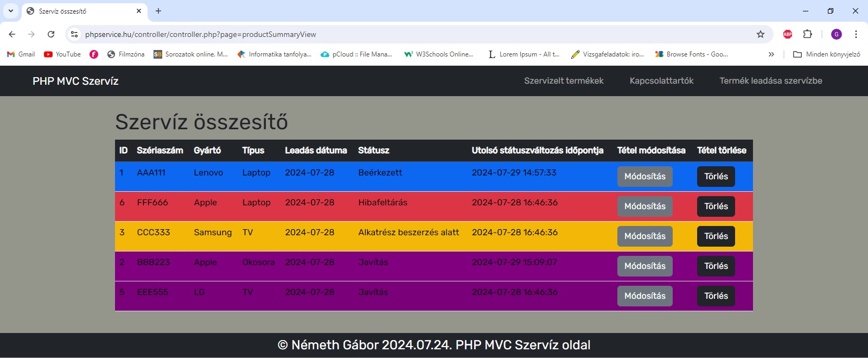This screenshot has width=868, height=358.
Task: Open the AdBlock Plus extension icon
Action: [788, 34]
